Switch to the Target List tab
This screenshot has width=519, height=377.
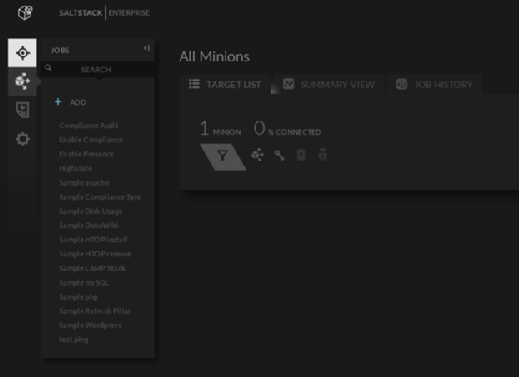point(225,84)
